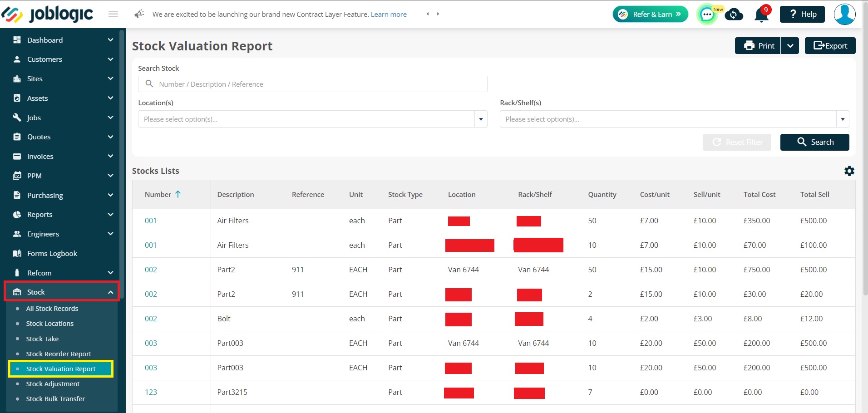Sort by the Location column header

[462, 194]
